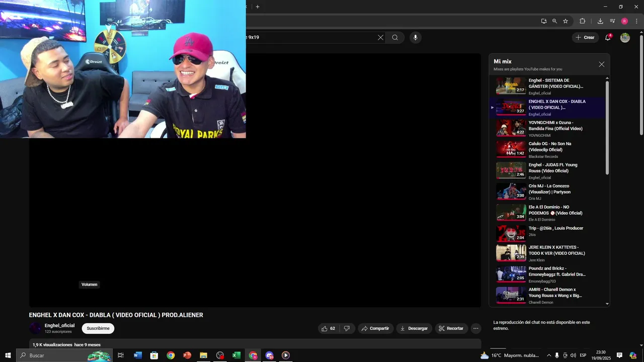This screenshot has width=644, height=362.
Task: Open Excel from the taskbar
Action: (236, 355)
